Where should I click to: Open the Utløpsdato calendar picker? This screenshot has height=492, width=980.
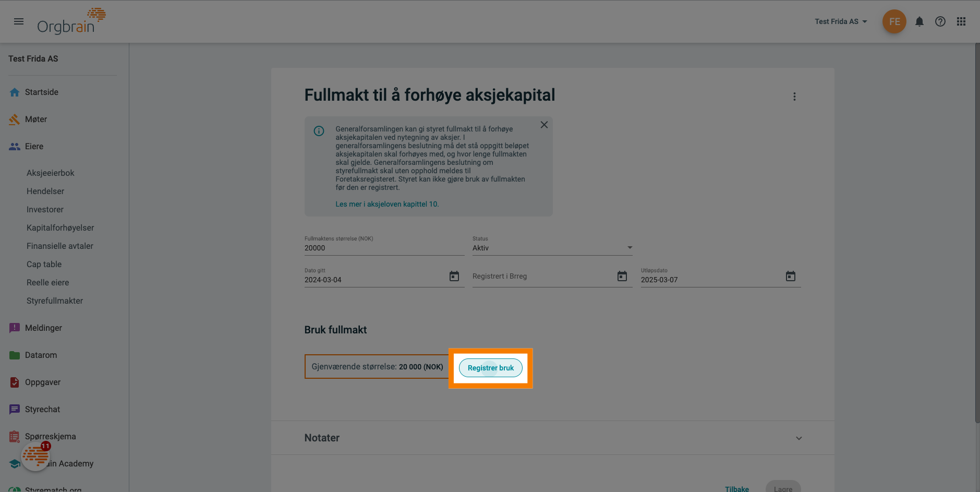(x=791, y=276)
